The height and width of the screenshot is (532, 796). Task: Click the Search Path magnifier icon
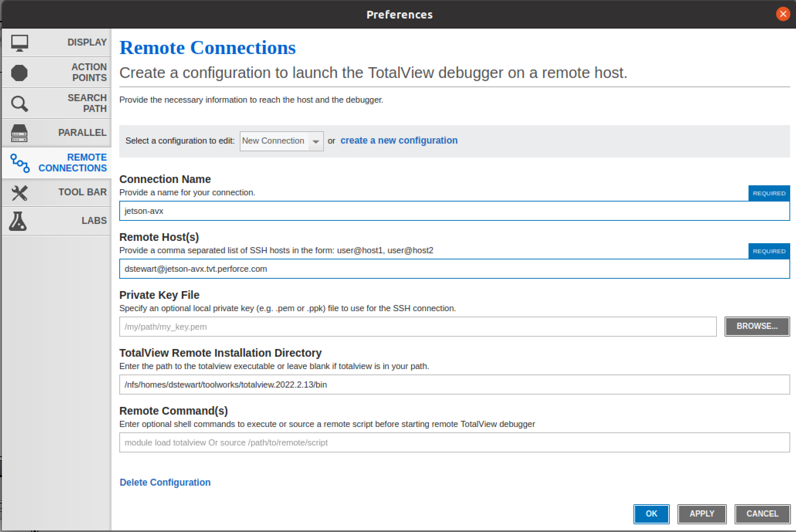coord(19,103)
